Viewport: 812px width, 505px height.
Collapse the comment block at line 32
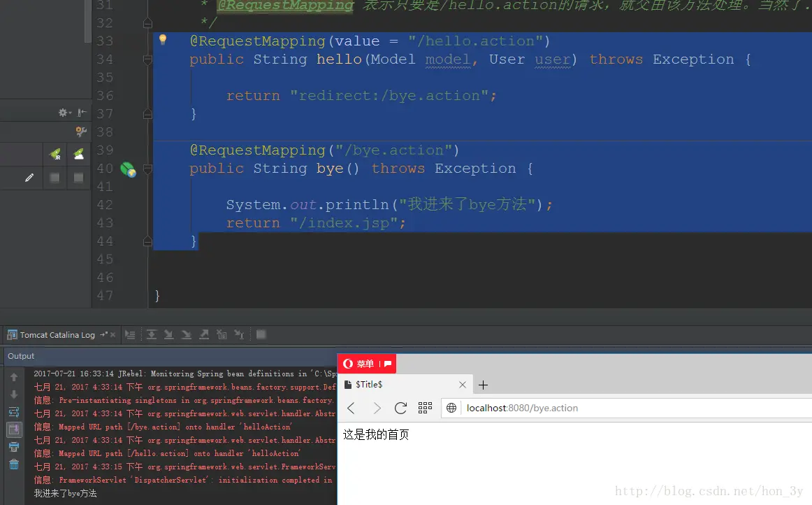pyautogui.click(x=147, y=23)
